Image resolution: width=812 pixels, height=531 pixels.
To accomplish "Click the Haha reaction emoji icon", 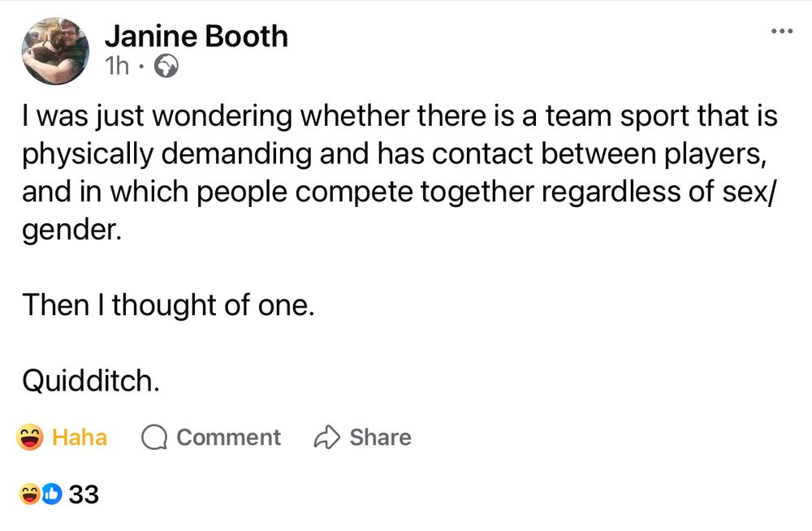I will coord(30,437).
